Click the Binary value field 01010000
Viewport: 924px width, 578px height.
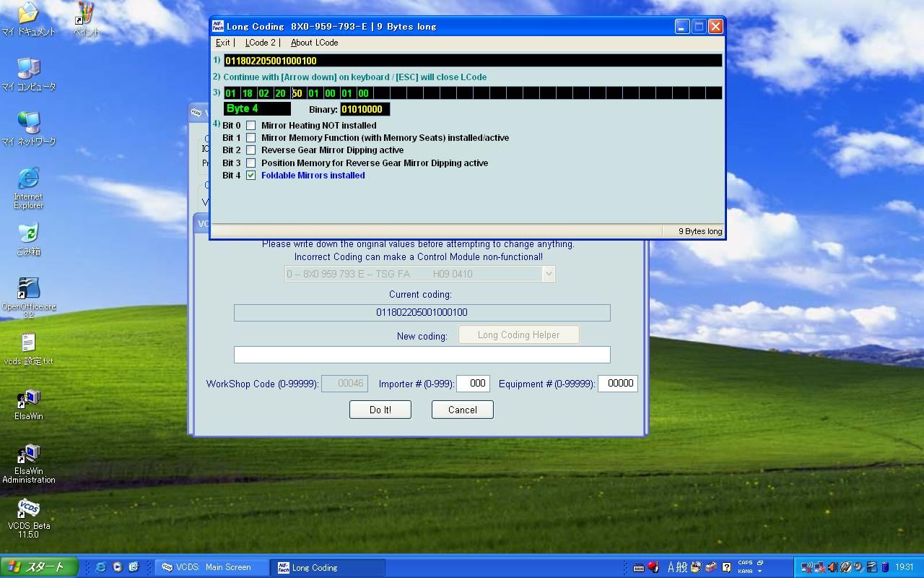pos(365,109)
